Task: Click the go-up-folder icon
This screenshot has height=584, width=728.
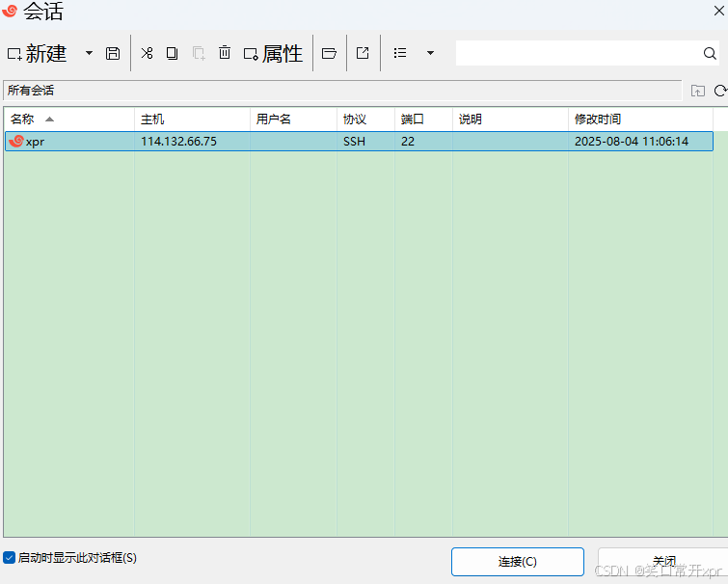Action: point(698,91)
